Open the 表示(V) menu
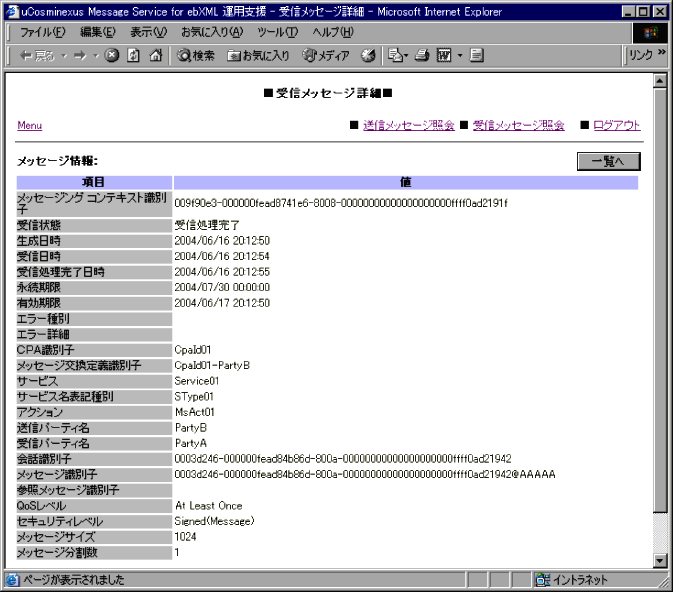Screen dimensions: 673x592 (148, 32)
